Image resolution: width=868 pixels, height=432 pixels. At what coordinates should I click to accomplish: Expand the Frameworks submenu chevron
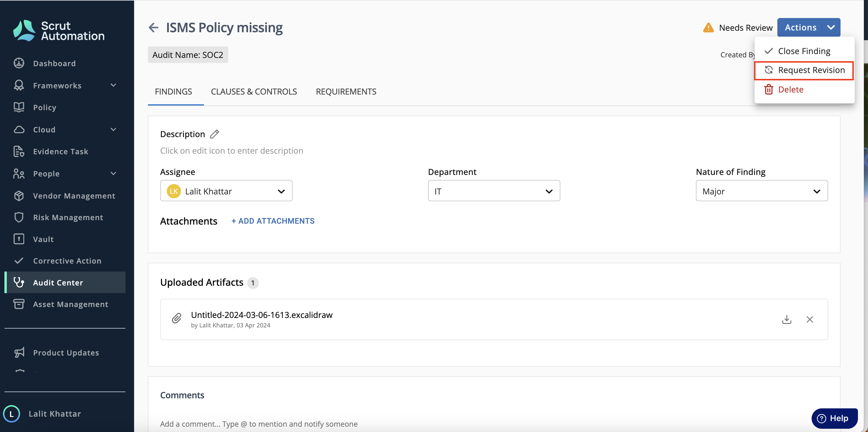pos(114,85)
